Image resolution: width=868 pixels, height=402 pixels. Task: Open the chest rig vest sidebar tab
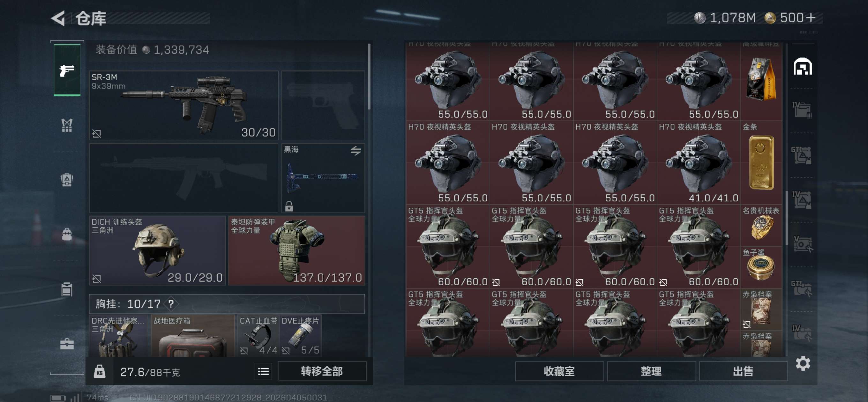click(67, 125)
